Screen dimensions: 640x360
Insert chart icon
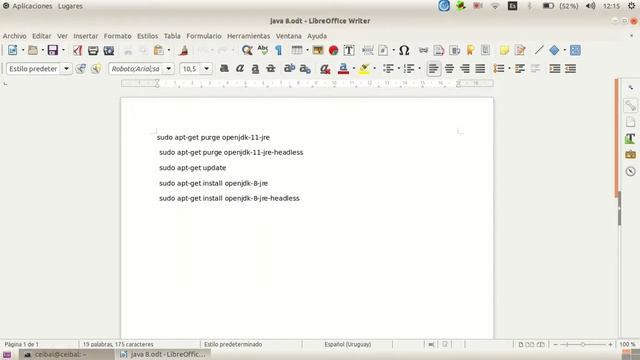coord(333,50)
